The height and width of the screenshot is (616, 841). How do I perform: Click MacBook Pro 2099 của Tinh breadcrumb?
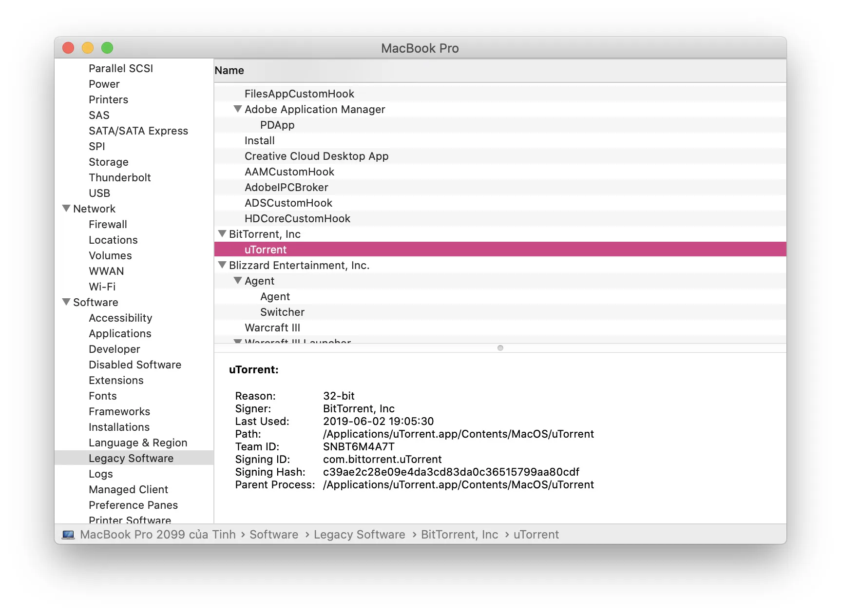(158, 535)
